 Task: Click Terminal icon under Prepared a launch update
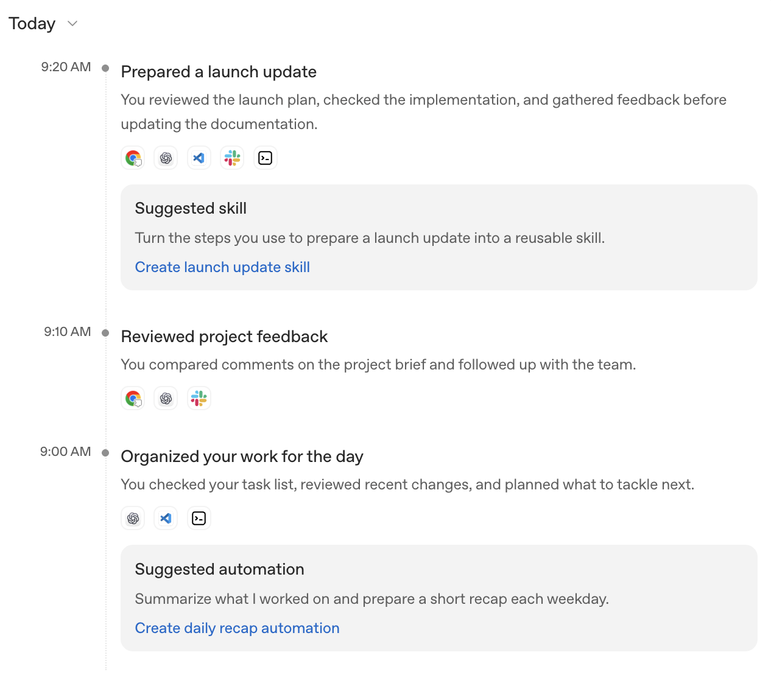(x=266, y=158)
